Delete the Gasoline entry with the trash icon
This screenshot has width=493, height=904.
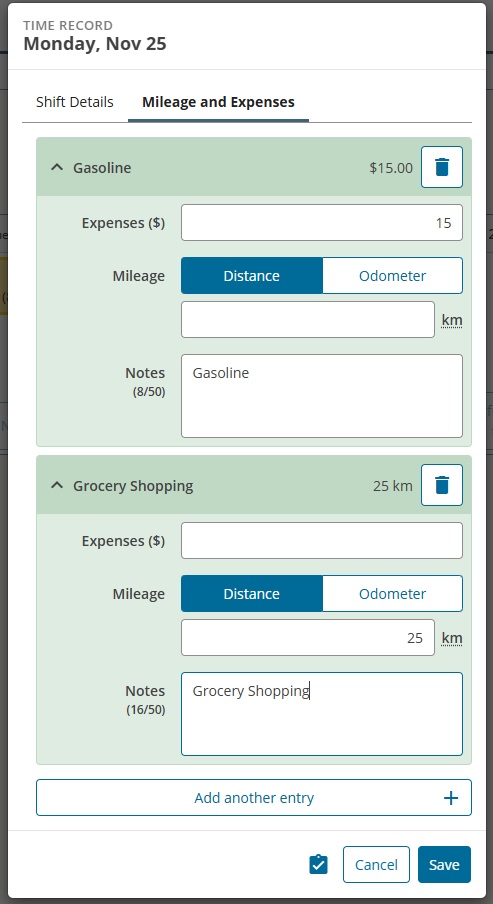[x=442, y=167]
